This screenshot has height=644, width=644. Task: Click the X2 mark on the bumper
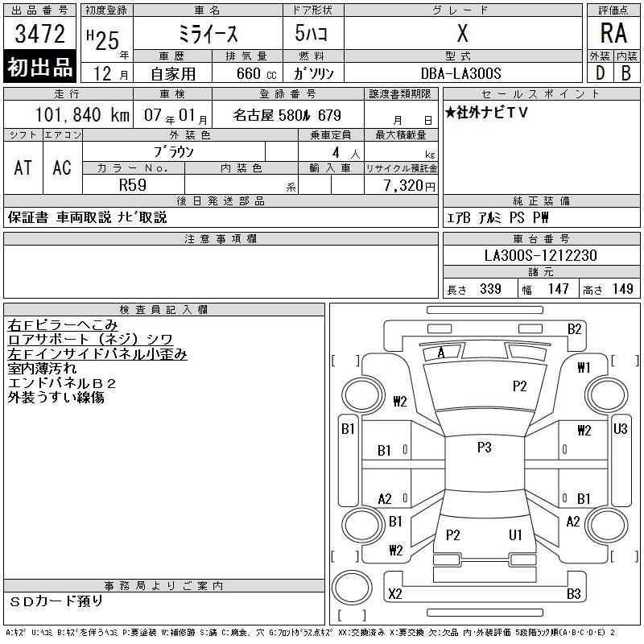pos(394,594)
